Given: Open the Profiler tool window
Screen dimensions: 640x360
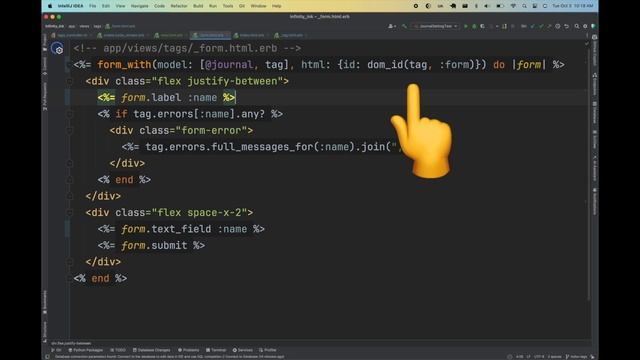Looking at the screenshot, I should click(268, 350).
